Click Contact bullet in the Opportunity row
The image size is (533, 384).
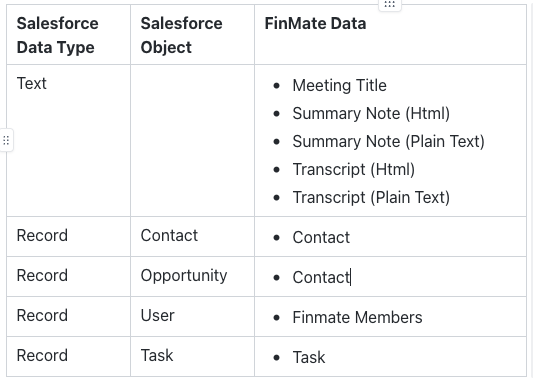pos(321,277)
